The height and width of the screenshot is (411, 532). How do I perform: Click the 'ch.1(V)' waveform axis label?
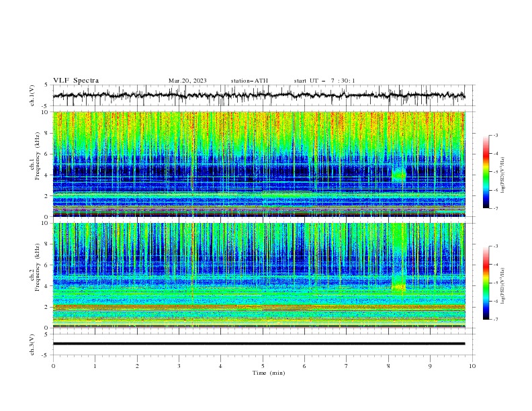(32, 95)
